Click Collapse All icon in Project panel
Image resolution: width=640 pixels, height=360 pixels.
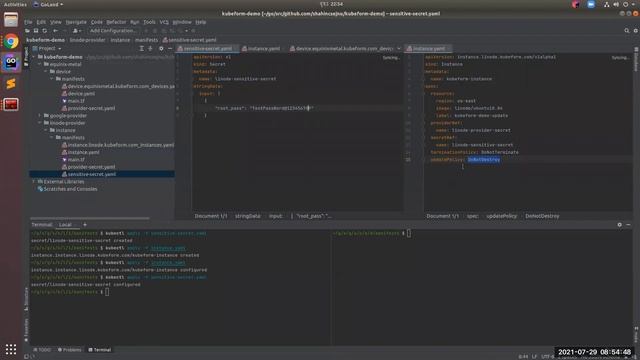coord(150,49)
